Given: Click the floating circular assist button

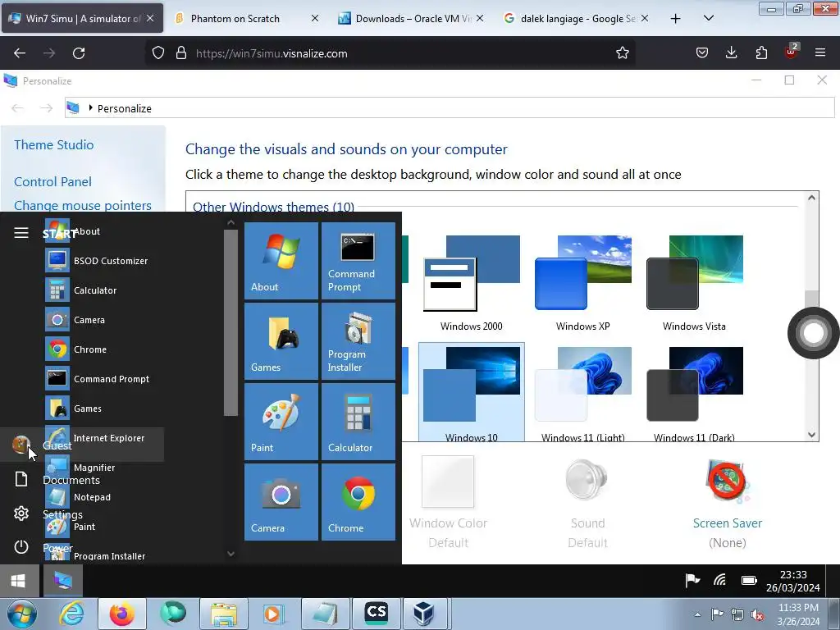Looking at the screenshot, I should (x=813, y=333).
